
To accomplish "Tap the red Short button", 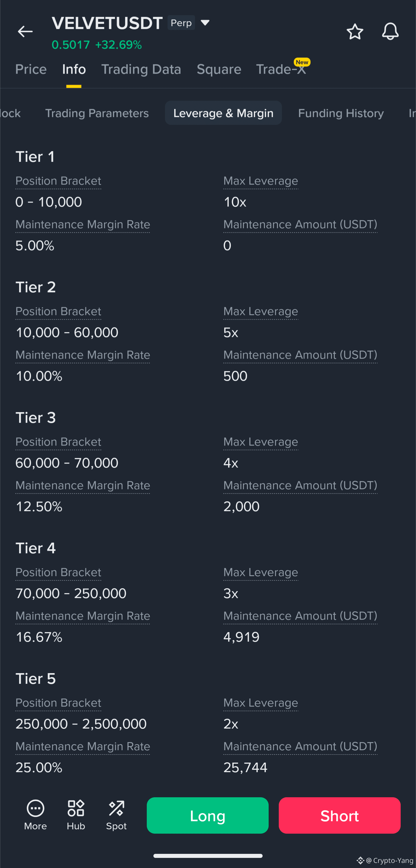I will pos(339,815).
